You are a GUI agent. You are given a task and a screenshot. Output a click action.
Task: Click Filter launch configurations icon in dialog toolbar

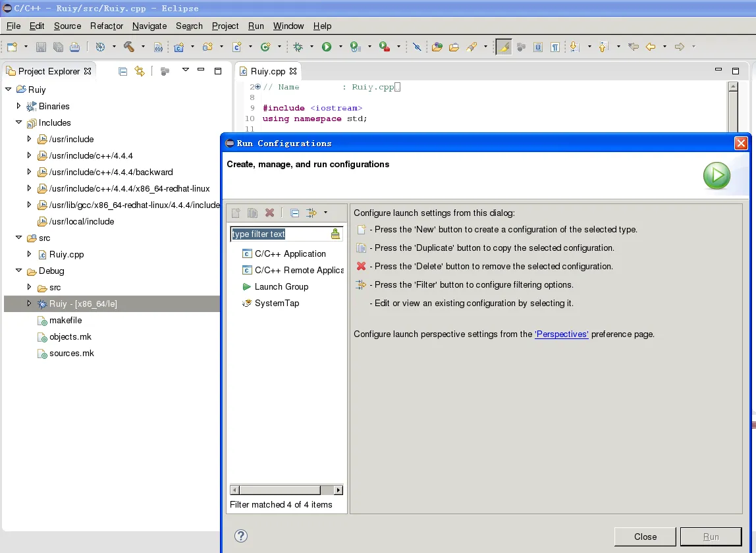click(312, 213)
